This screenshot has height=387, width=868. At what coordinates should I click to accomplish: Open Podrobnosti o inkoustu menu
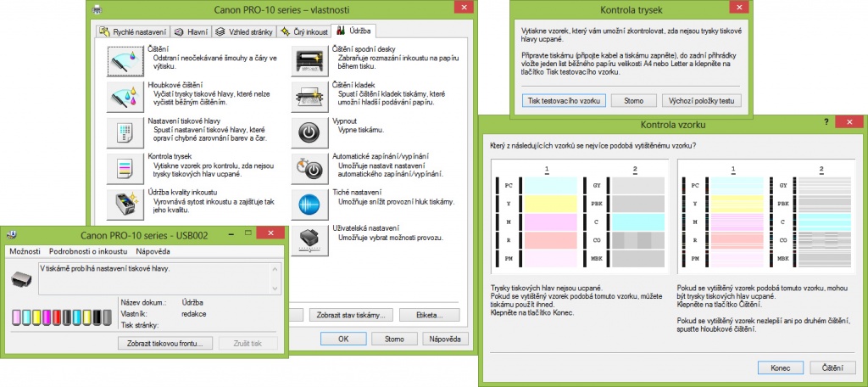(x=88, y=251)
